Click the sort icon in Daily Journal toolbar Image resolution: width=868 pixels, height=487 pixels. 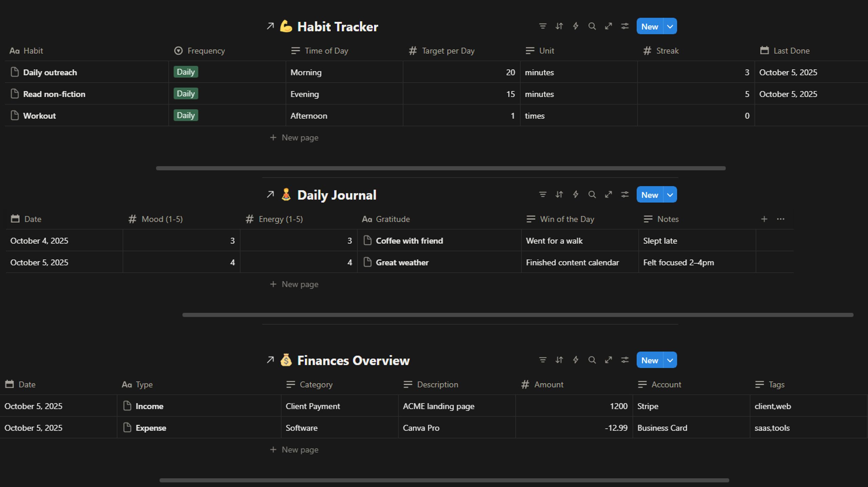[559, 194]
